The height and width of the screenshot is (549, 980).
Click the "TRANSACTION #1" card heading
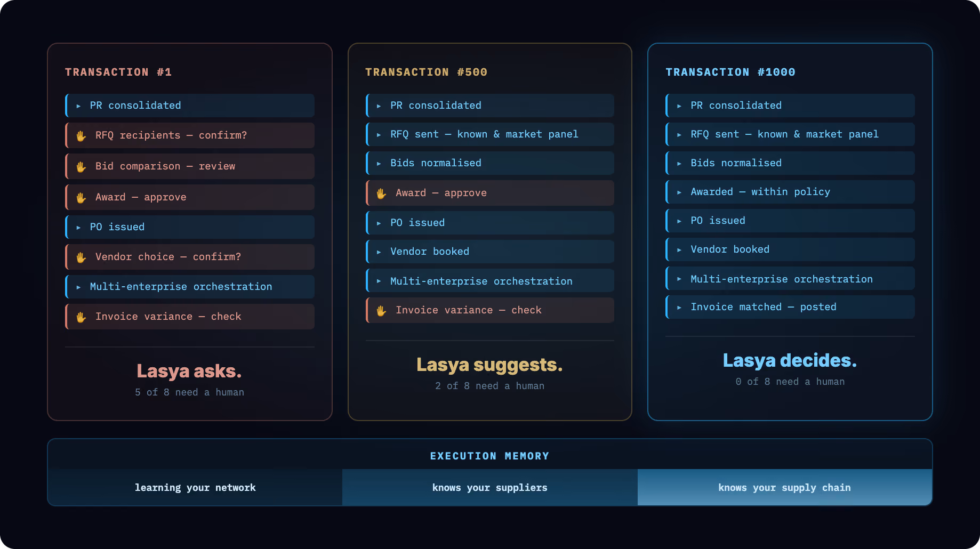coord(118,72)
